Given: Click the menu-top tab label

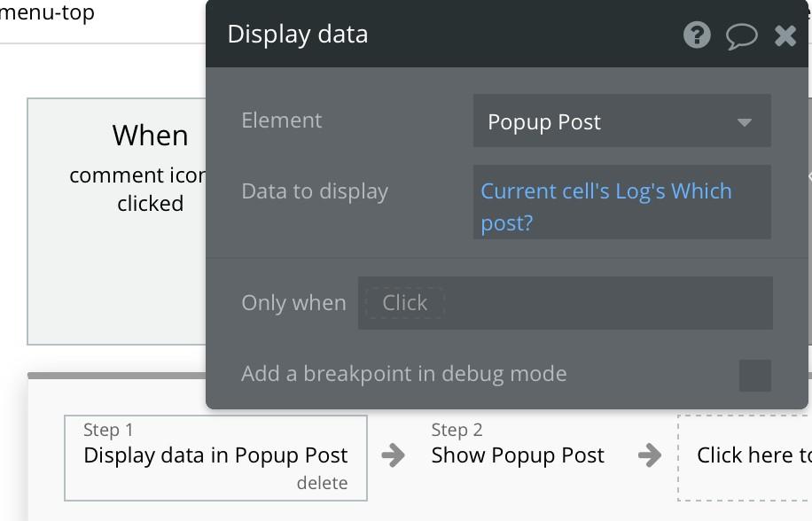Looking at the screenshot, I should point(47,12).
